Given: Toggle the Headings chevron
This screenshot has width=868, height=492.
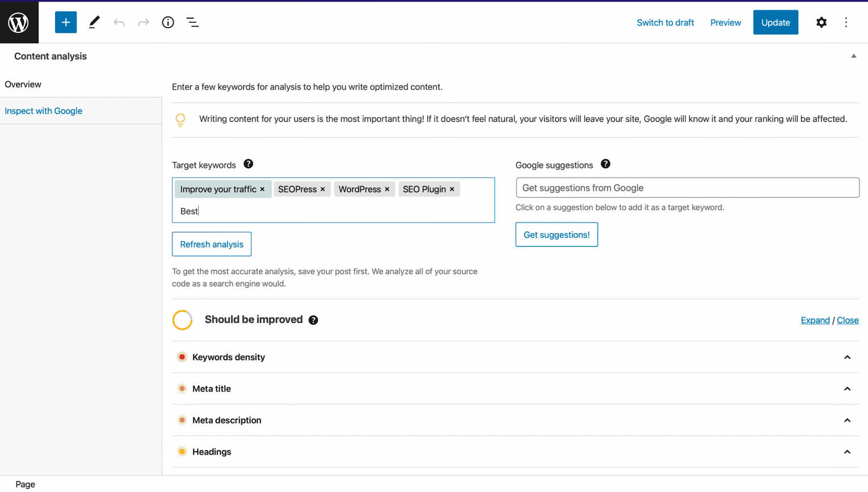Looking at the screenshot, I should pyautogui.click(x=847, y=452).
